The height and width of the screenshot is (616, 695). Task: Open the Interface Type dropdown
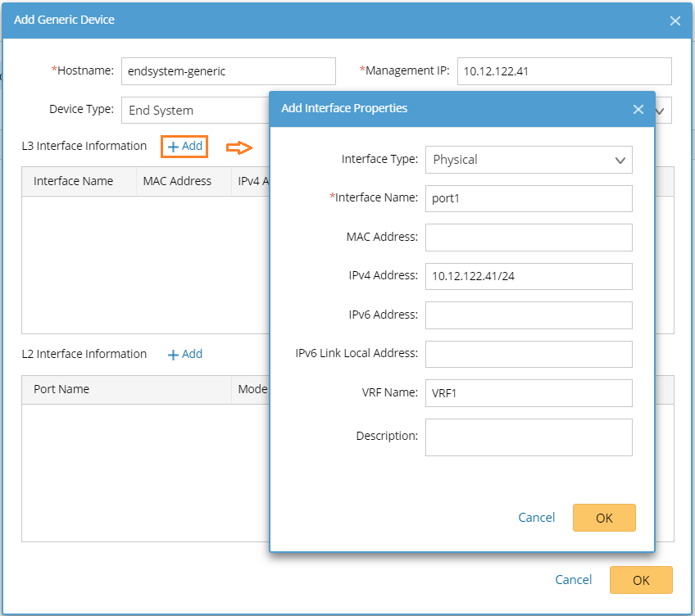coord(529,160)
